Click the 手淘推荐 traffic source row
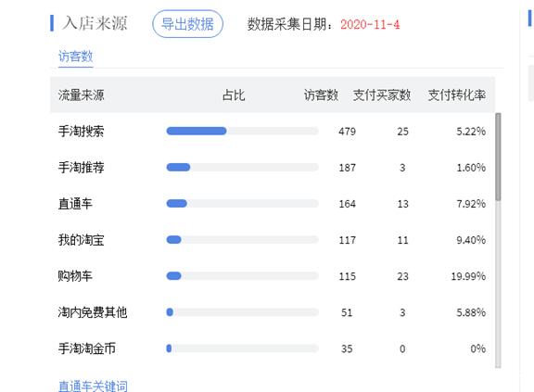 pyautogui.click(x=273, y=167)
